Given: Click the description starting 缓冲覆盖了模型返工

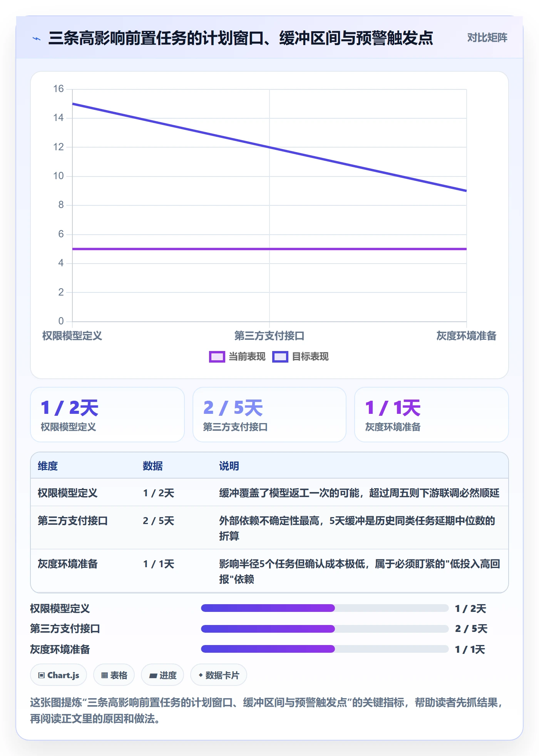Looking at the screenshot, I should click(359, 493).
